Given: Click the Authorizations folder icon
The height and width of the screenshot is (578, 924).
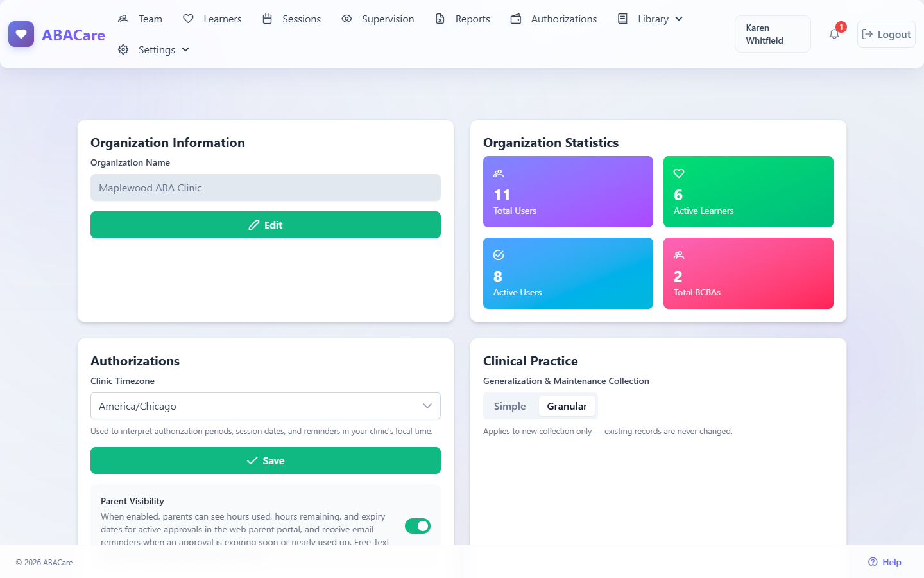Looking at the screenshot, I should (516, 19).
